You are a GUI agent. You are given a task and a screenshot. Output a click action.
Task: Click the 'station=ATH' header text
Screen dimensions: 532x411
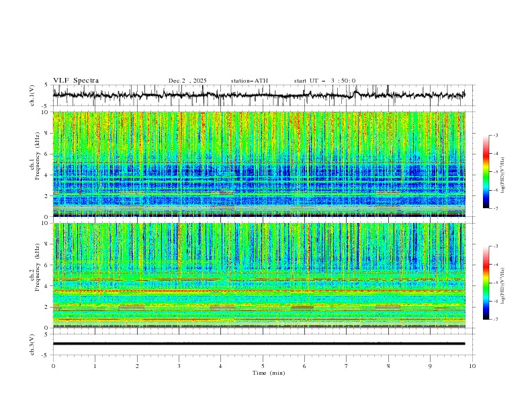click(249, 81)
